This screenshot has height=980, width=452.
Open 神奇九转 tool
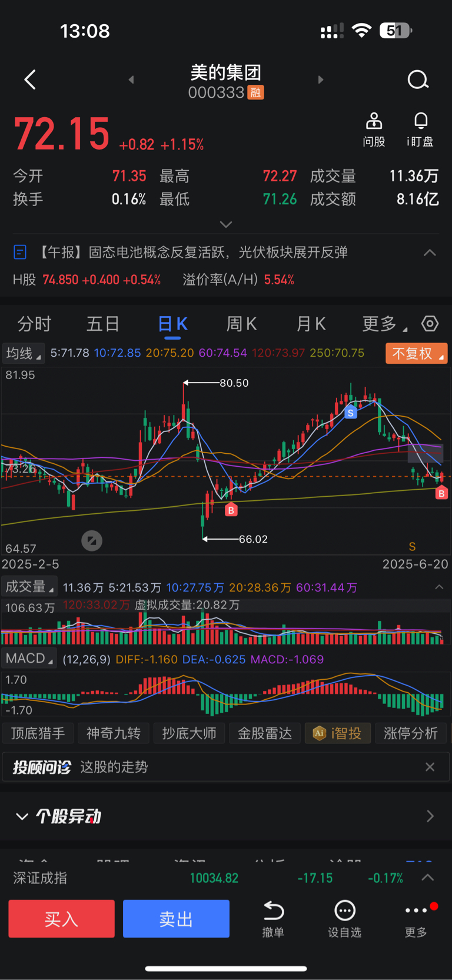coord(114,733)
